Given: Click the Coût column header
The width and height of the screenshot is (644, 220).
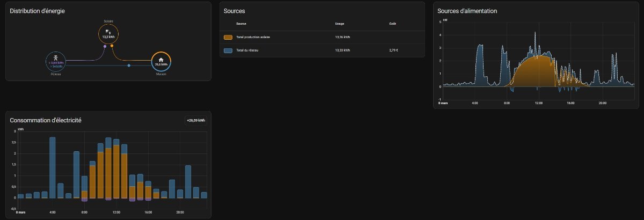Looking at the screenshot, I should 393,24.
